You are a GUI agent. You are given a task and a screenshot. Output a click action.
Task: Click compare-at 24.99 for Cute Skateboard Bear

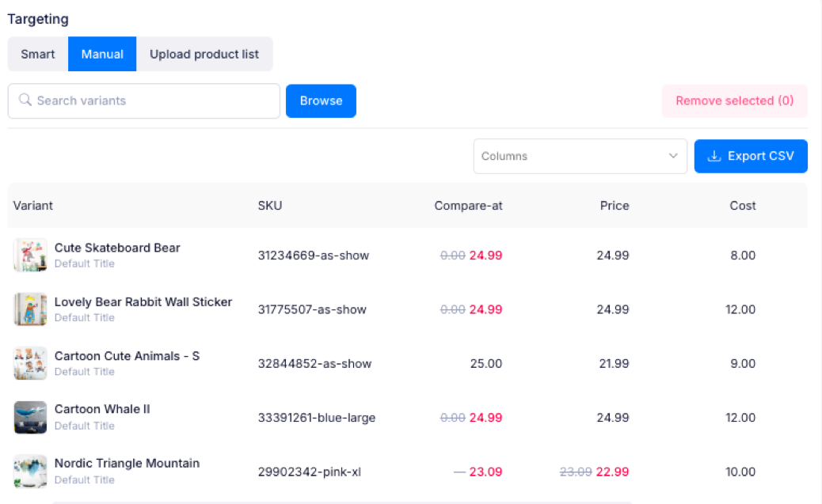(485, 256)
